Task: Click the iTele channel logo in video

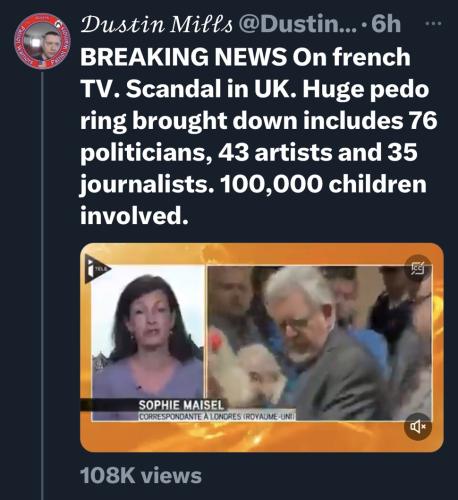Action: click(x=97, y=269)
